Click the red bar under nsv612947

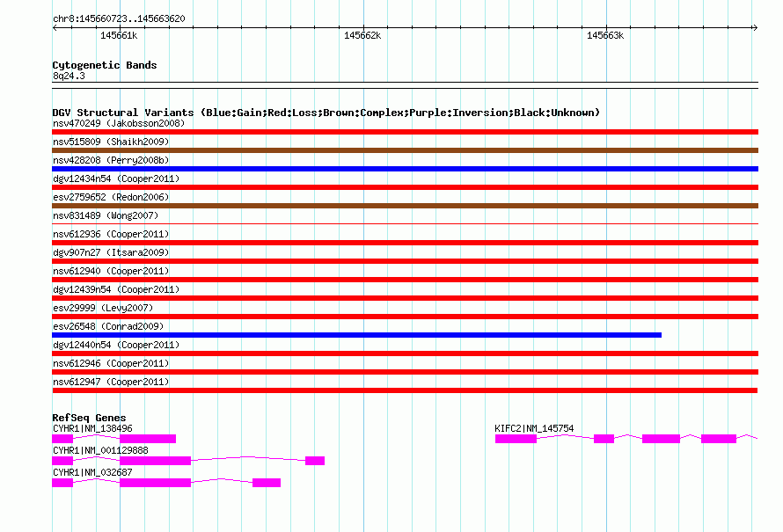[405, 390]
